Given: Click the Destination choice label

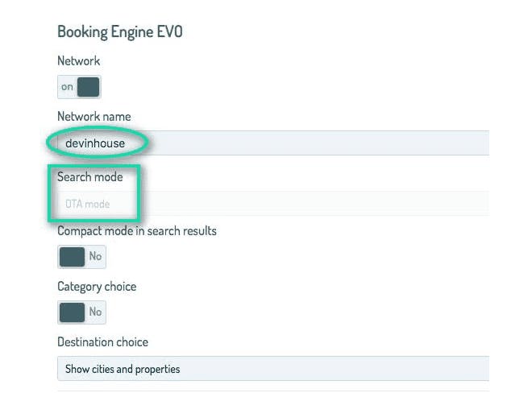Looking at the screenshot, I should 103,342.
